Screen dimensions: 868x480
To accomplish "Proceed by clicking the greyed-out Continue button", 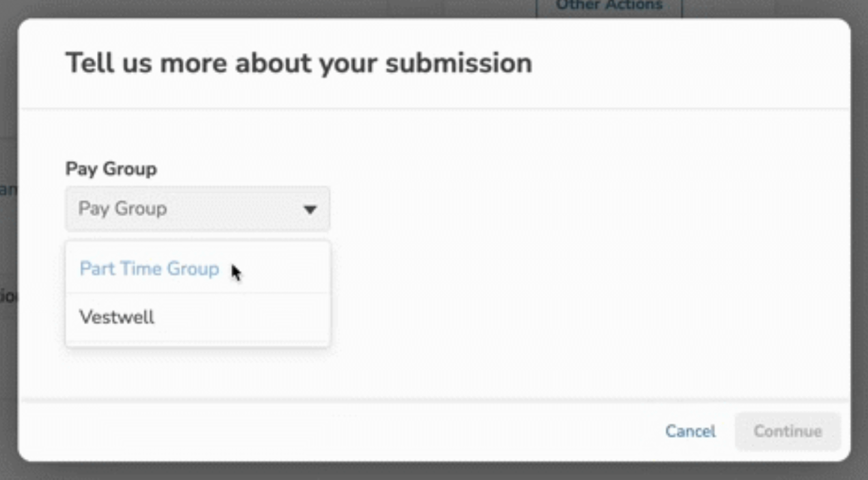I will (x=787, y=431).
